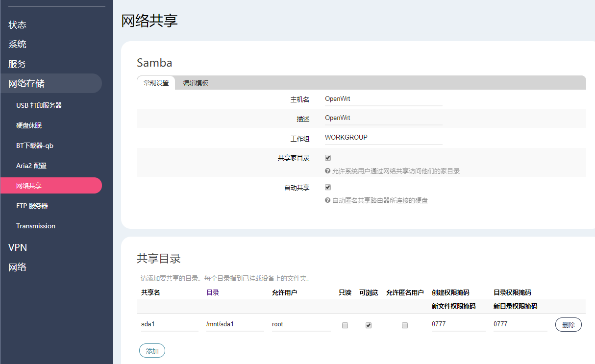Viewport: 595px width, 364px height.
Task: Expand the 服务 sidebar menu
Action: click(18, 64)
